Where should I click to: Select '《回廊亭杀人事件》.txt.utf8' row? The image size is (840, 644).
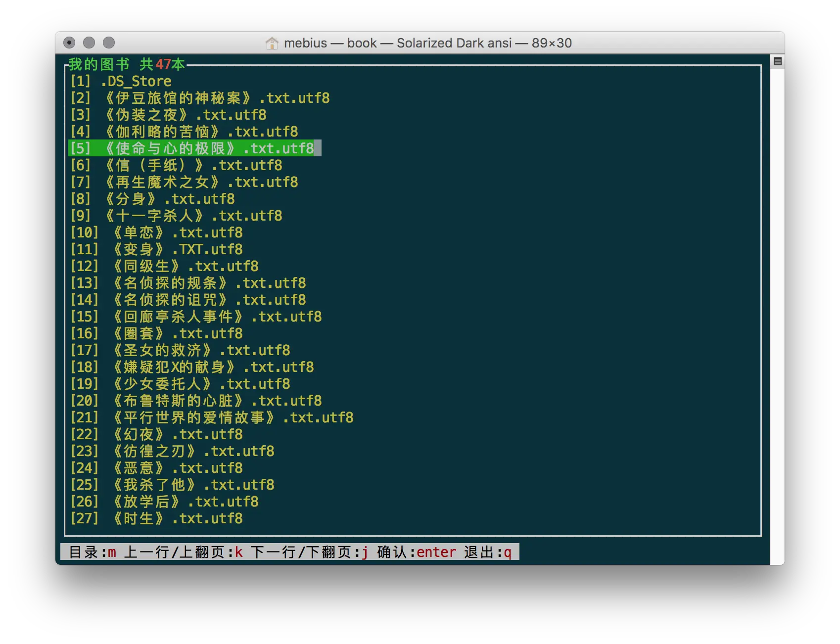tap(196, 317)
